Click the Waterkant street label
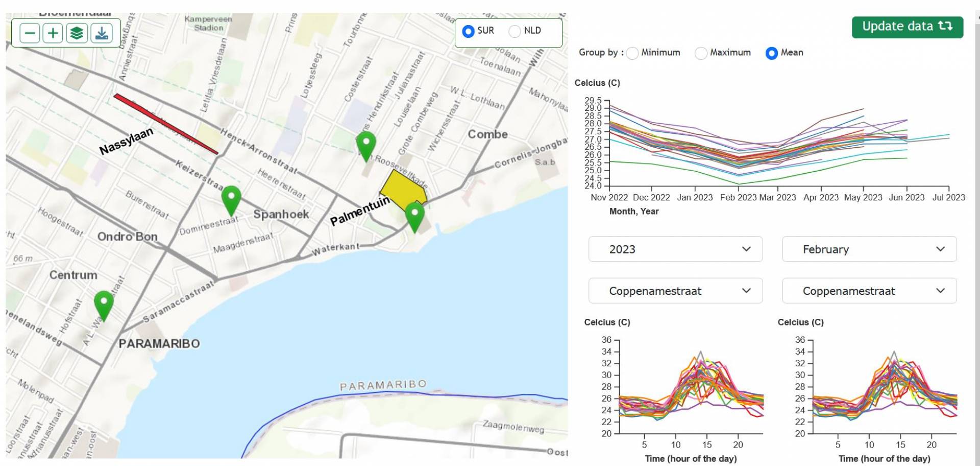Image resolution: width=980 pixels, height=466 pixels. (336, 249)
